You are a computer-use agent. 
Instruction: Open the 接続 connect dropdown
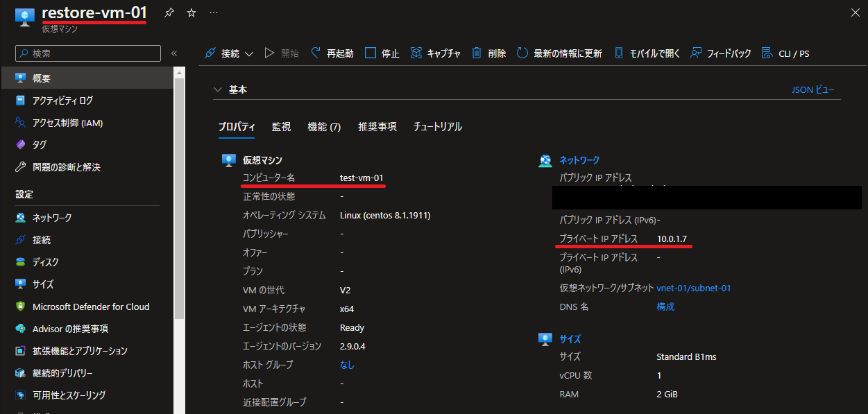[229, 53]
